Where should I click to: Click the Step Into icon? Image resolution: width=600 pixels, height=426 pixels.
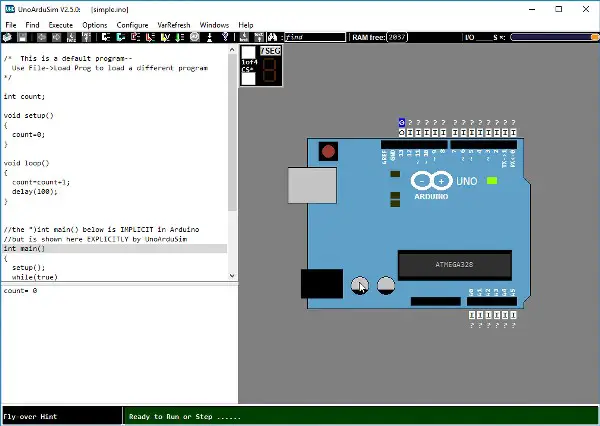[106, 37]
